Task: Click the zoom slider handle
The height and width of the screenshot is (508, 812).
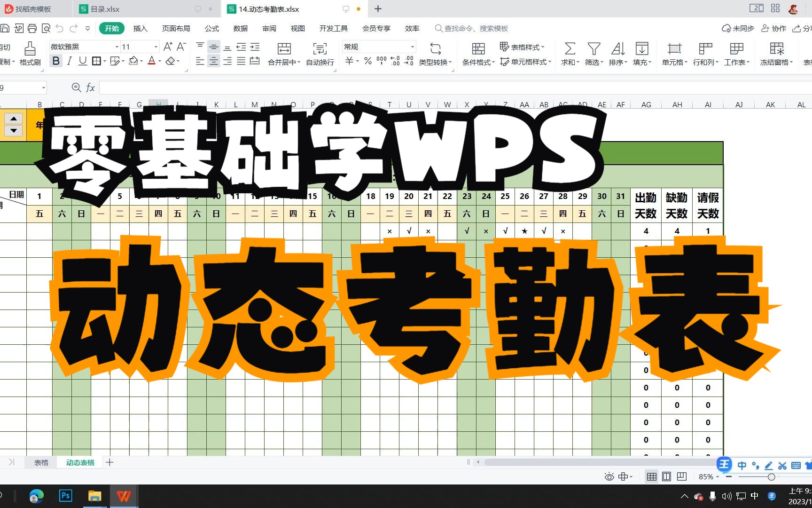Action: tap(771, 477)
